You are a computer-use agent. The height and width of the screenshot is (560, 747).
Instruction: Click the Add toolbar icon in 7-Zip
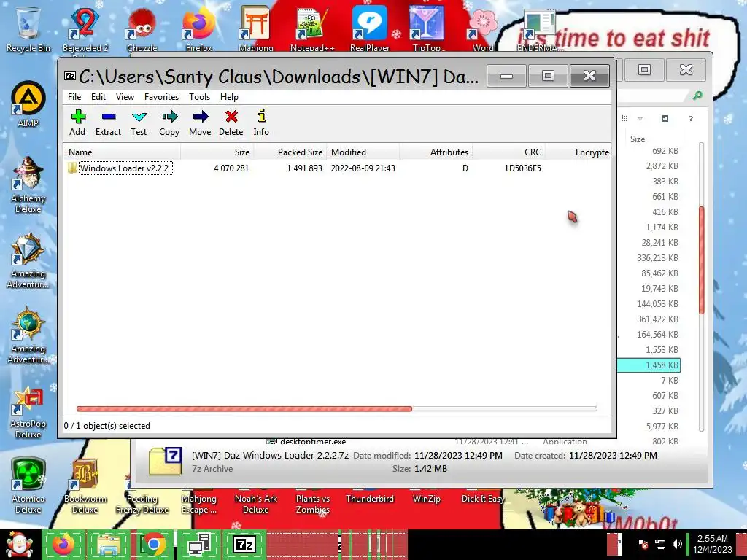click(77, 122)
